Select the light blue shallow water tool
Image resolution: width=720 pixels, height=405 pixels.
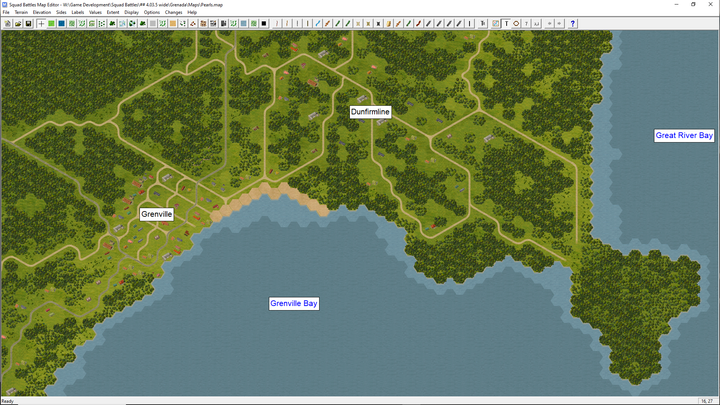coord(243,23)
